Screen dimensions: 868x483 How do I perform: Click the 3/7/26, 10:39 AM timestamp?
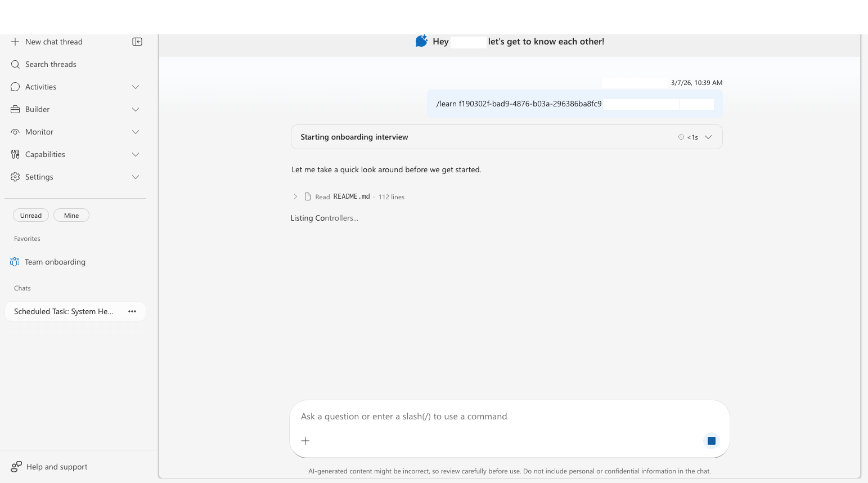696,83
